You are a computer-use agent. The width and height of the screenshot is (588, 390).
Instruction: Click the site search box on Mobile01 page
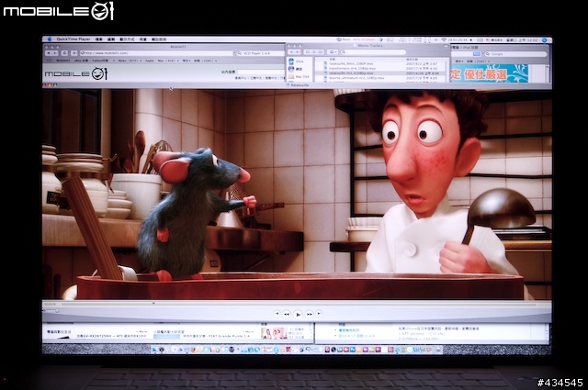click(260, 72)
